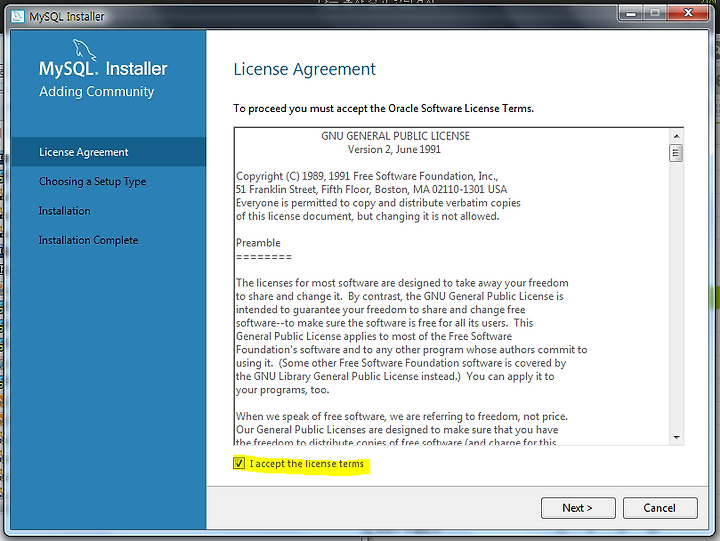Click the license scrollbar down arrow
Viewport: 720px width, 541px height.
click(676, 438)
